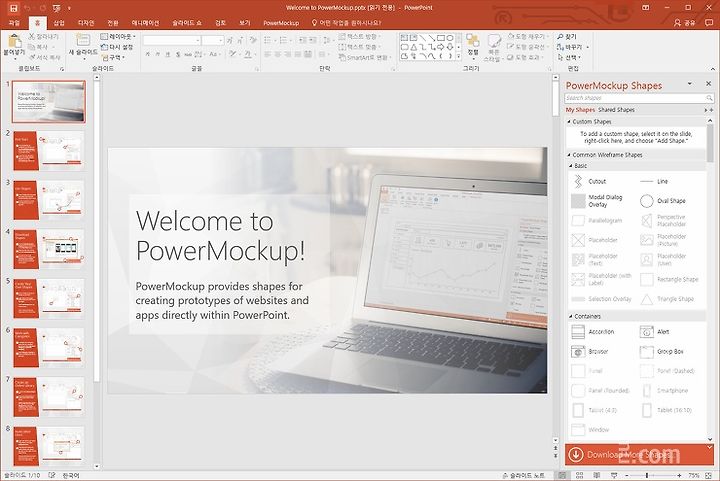This screenshot has height=481, width=720.
Task: Select slide 4 thumbnail
Action: (49, 249)
